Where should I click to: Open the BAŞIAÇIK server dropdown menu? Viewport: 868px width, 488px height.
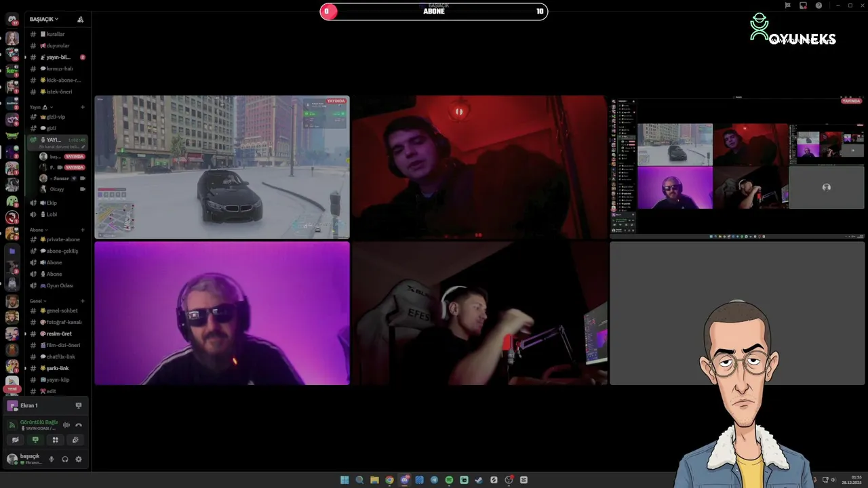44,19
